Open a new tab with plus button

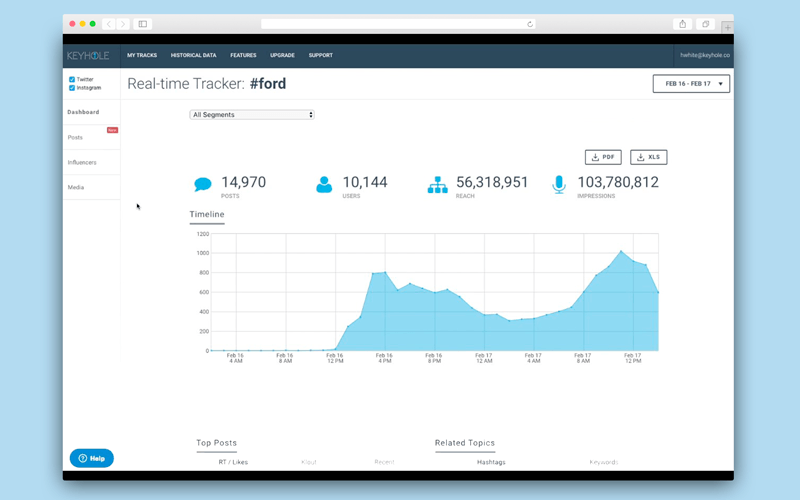(x=728, y=27)
